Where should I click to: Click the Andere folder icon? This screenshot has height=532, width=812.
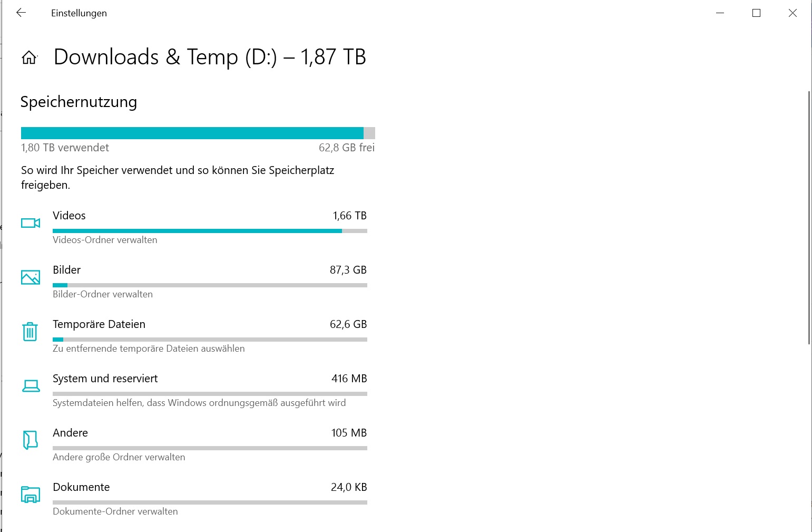(x=31, y=440)
